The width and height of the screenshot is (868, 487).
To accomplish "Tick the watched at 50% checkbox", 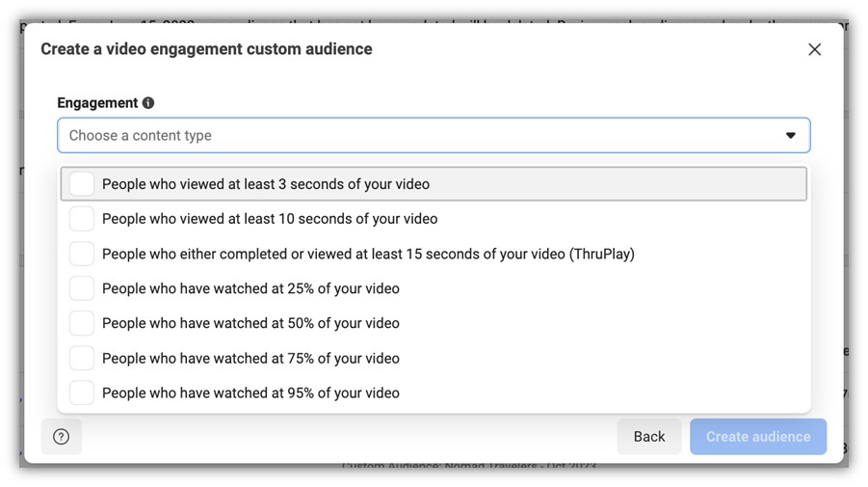I will click(82, 323).
